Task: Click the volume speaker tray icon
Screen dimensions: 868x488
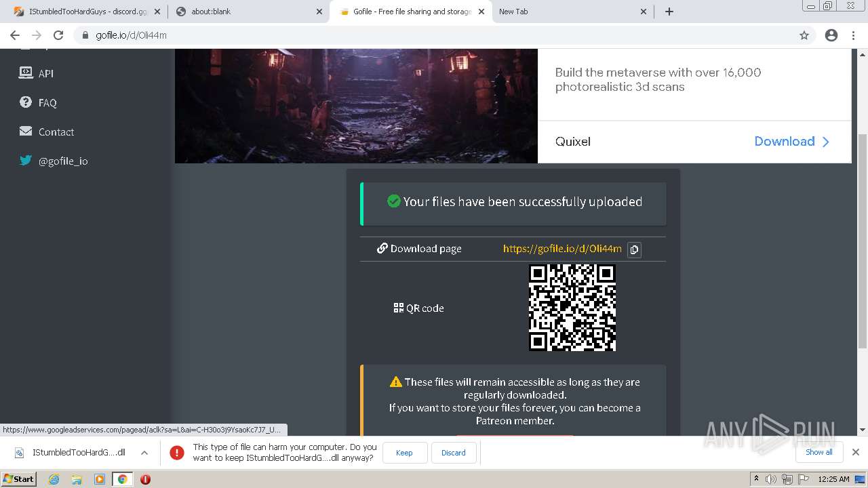Action: click(x=771, y=479)
